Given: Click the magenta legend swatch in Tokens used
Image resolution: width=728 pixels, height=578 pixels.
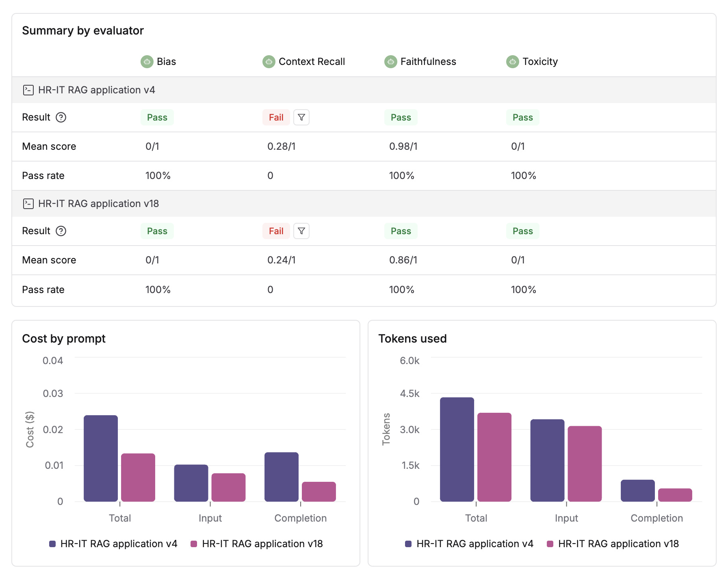Looking at the screenshot, I should (550, 543).
